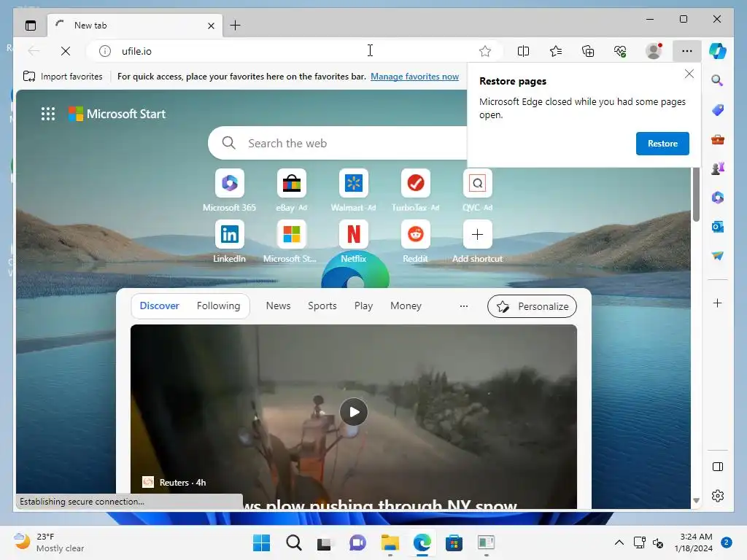Open File Explorer from taskbar

[390, 542]
